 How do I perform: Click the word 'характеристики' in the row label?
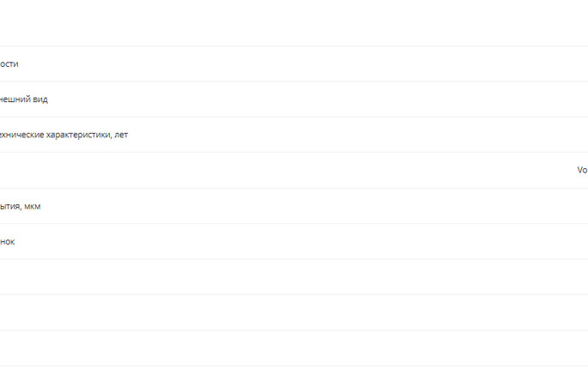(79, 135)
